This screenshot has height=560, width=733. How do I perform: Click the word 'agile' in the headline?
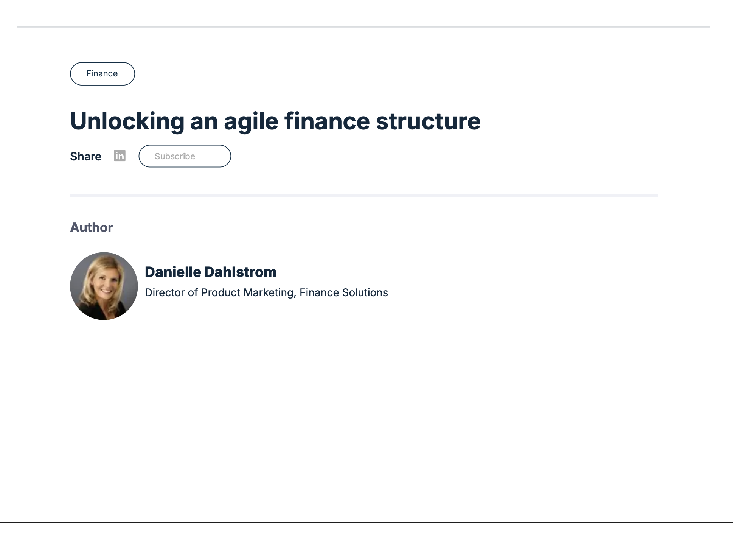pos(251,121)
